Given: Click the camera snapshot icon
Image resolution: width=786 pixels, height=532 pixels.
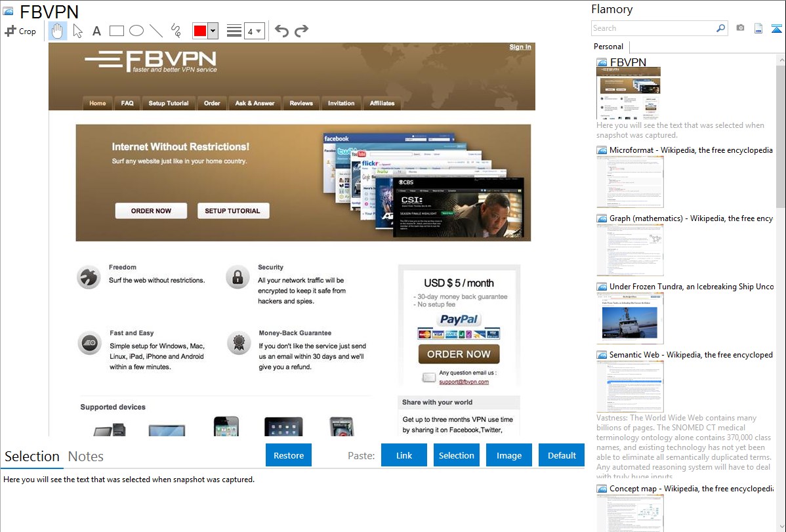Looking at the screenshot, I should coord(740,28).
